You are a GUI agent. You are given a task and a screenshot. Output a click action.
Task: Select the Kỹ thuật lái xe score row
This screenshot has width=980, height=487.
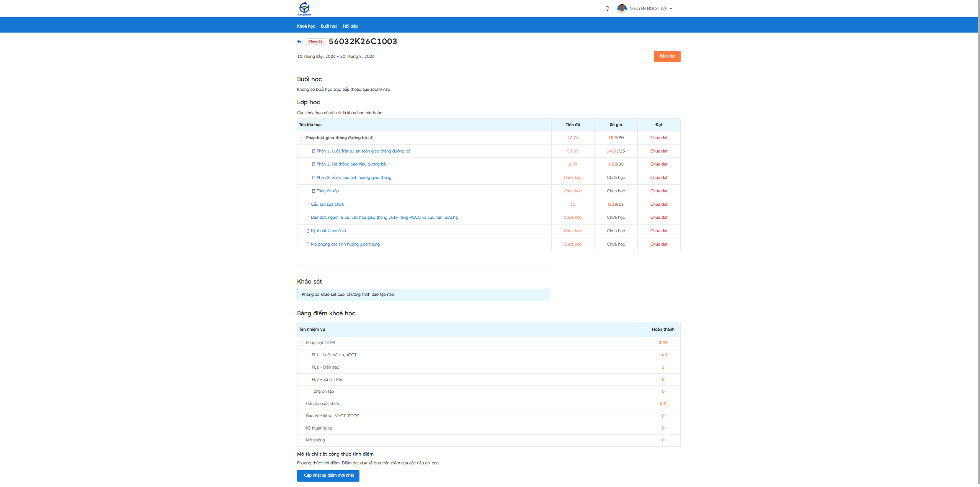(x=488, y=428)
